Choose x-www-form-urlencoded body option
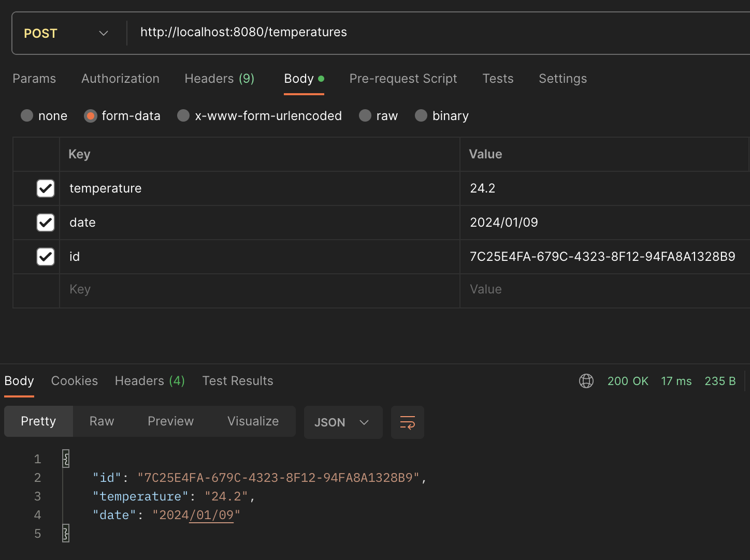 [183, 115]
